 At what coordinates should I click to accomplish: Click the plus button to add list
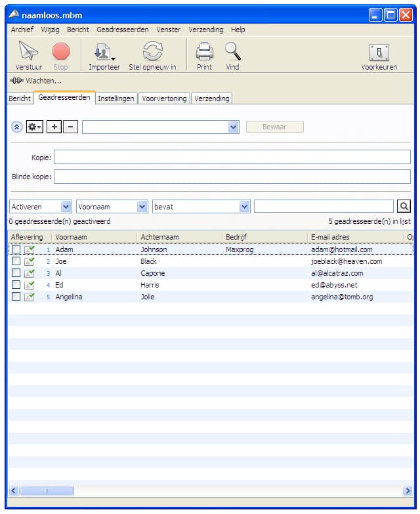(54, 127)
